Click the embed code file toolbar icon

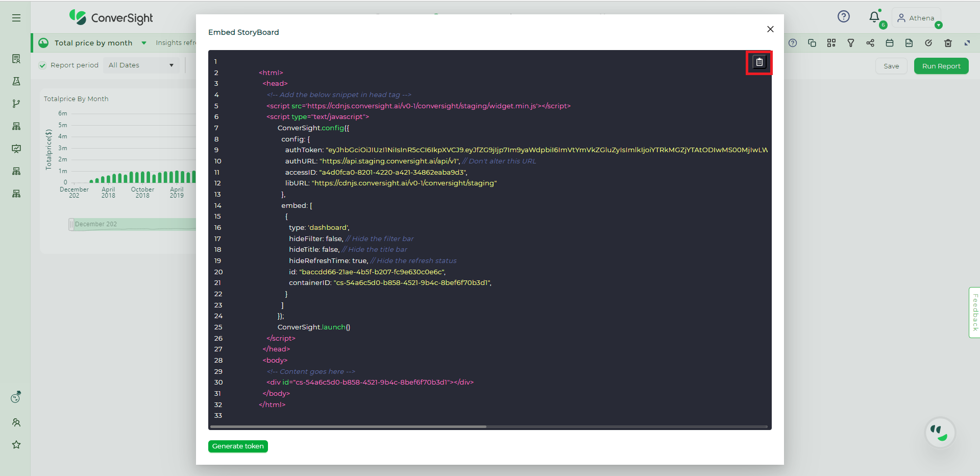tap(909, 43)
